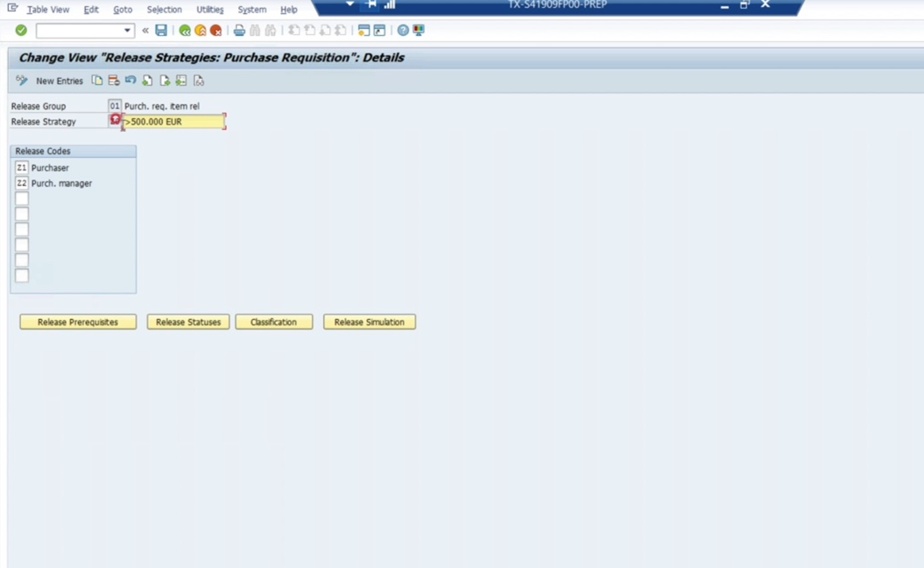Open the Selection menu

[x=165, y=10]
